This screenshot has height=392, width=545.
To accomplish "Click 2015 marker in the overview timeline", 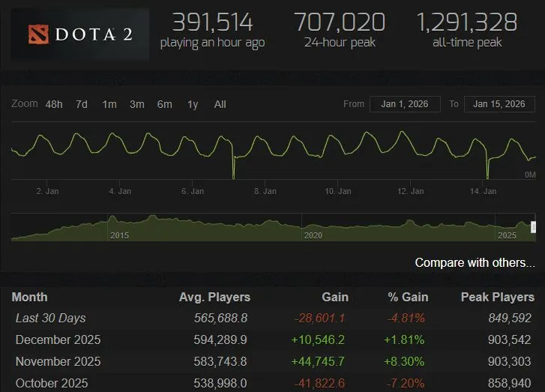I will pyautogui.click(x=119, y=235).
